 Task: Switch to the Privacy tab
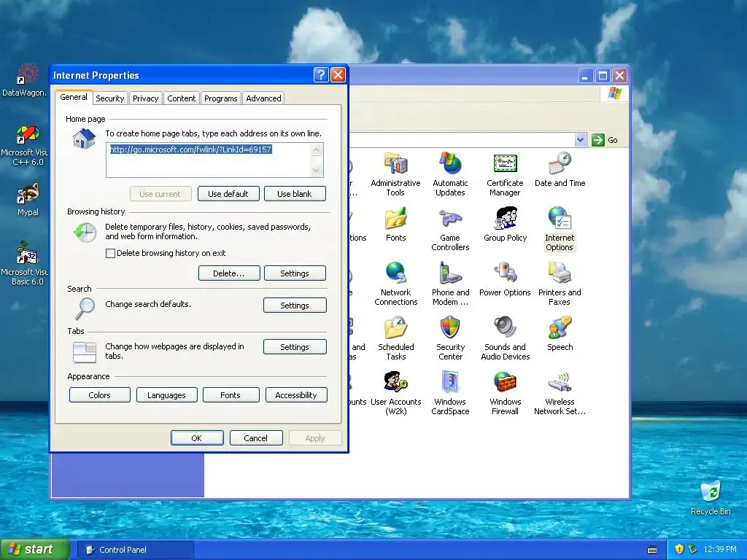pos(145,98)
